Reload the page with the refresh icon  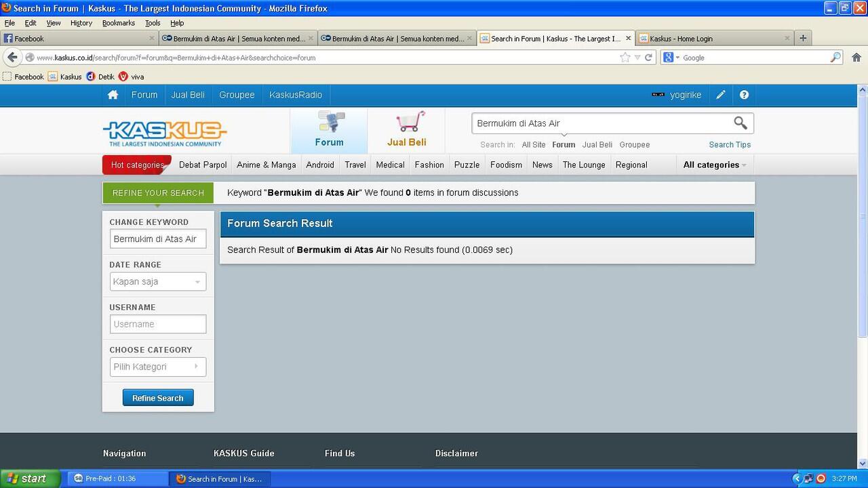click(648, 58)
